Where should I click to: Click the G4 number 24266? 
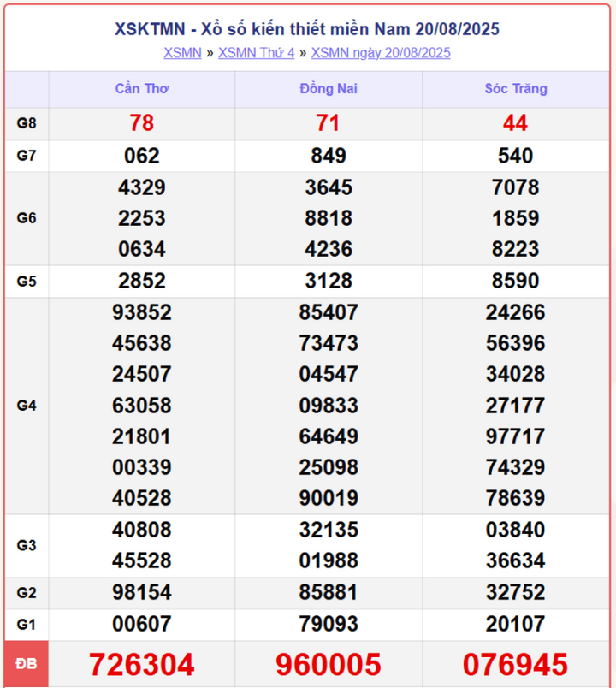pyautogui.click(x=516, y=312)
